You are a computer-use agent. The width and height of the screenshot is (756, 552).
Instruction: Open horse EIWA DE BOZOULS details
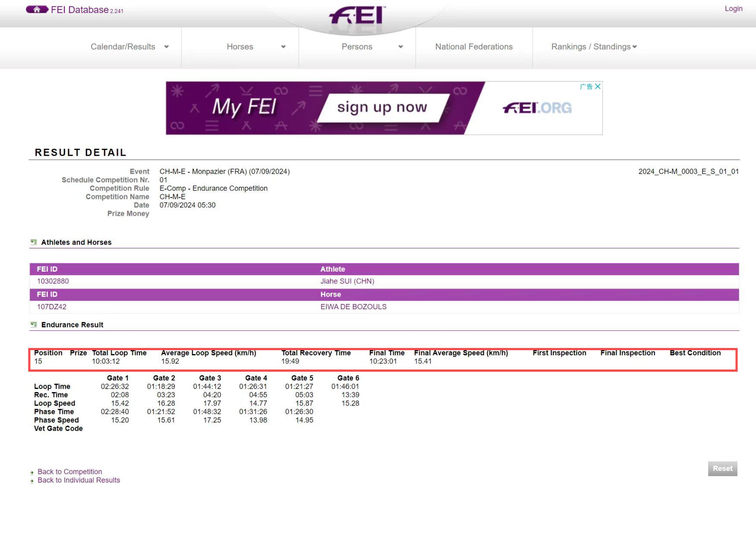coord(353,307)
